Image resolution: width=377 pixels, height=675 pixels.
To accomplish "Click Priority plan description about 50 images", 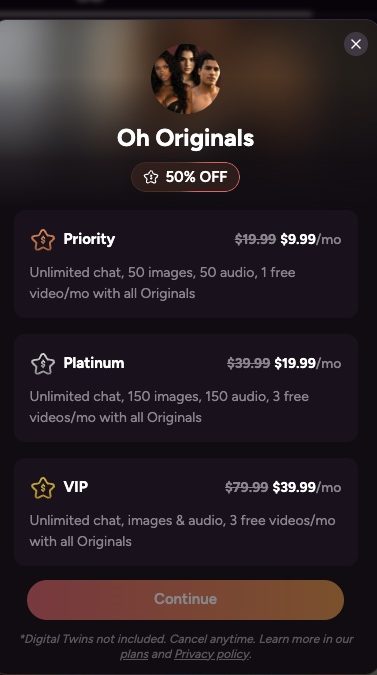I will (x=162, y=283).
